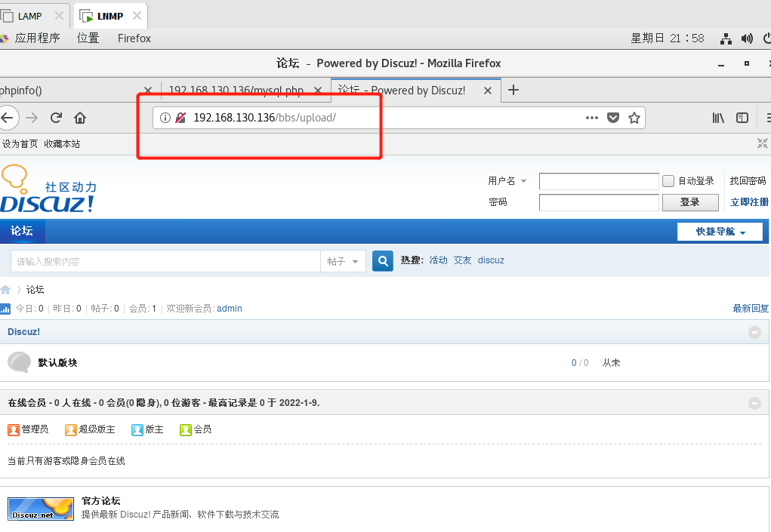The height and width of the screenshot is (532, 771).
Task: Click the Discuz! logo
Action: [x=48, y=189]
